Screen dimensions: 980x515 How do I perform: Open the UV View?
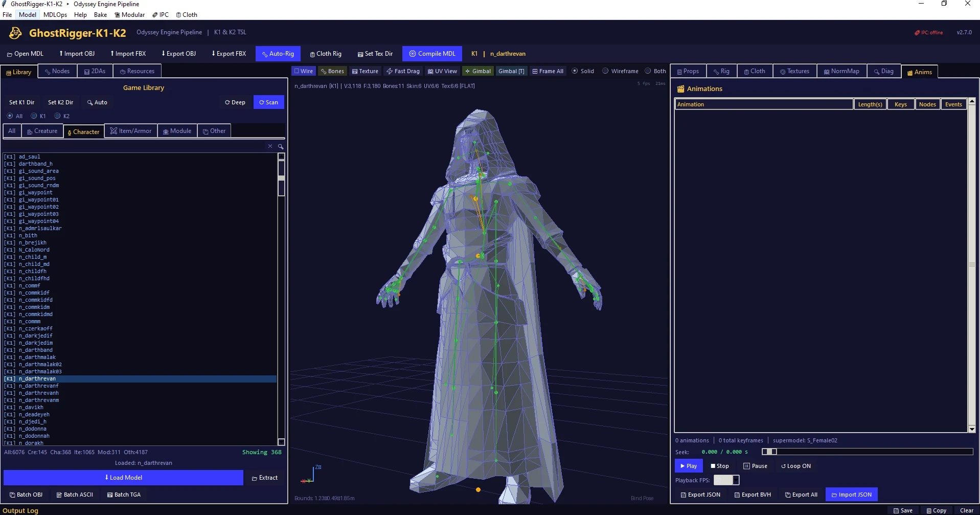click(x=442, y=71)
